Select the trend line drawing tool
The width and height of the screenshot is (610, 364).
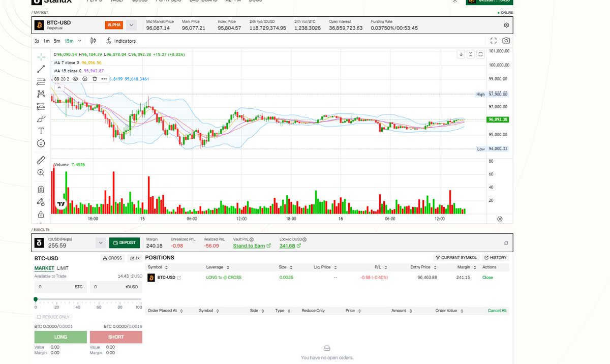pyautogui.click(x=41, y=69)
